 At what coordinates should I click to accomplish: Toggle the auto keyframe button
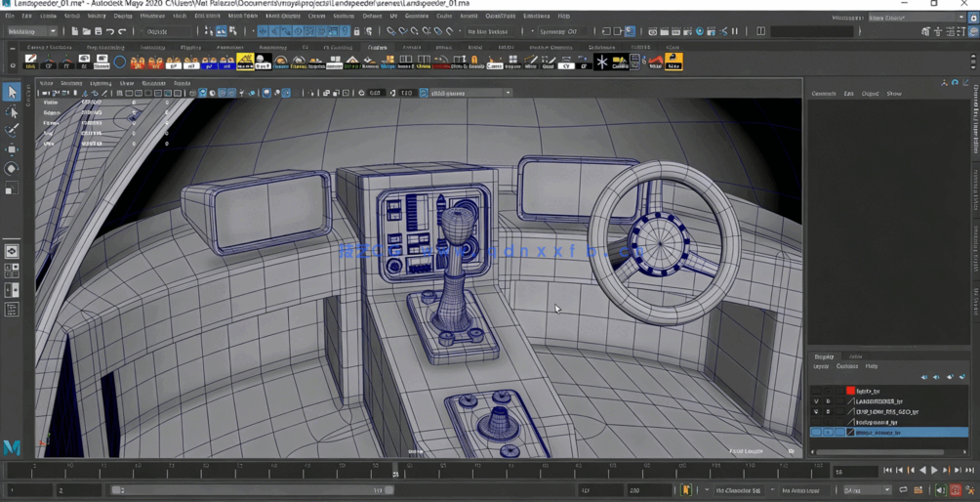(x=956, y=490)
